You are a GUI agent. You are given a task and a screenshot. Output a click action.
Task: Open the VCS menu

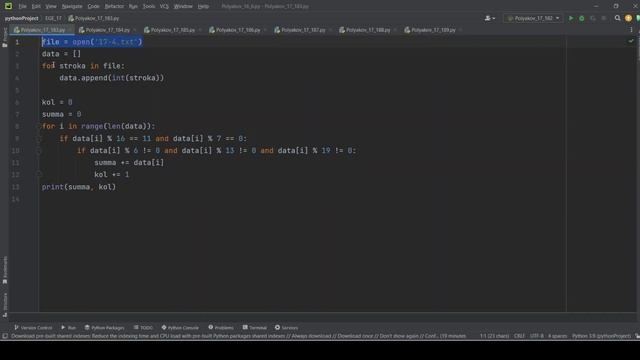(x=164, y=7)
